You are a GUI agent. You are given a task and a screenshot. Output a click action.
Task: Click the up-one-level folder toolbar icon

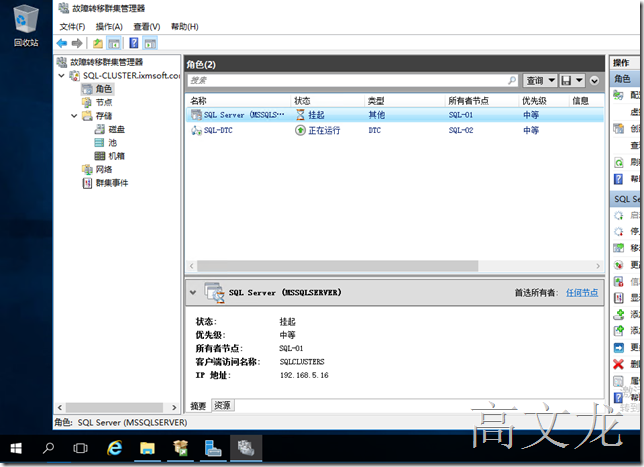[x=98, y=43]
